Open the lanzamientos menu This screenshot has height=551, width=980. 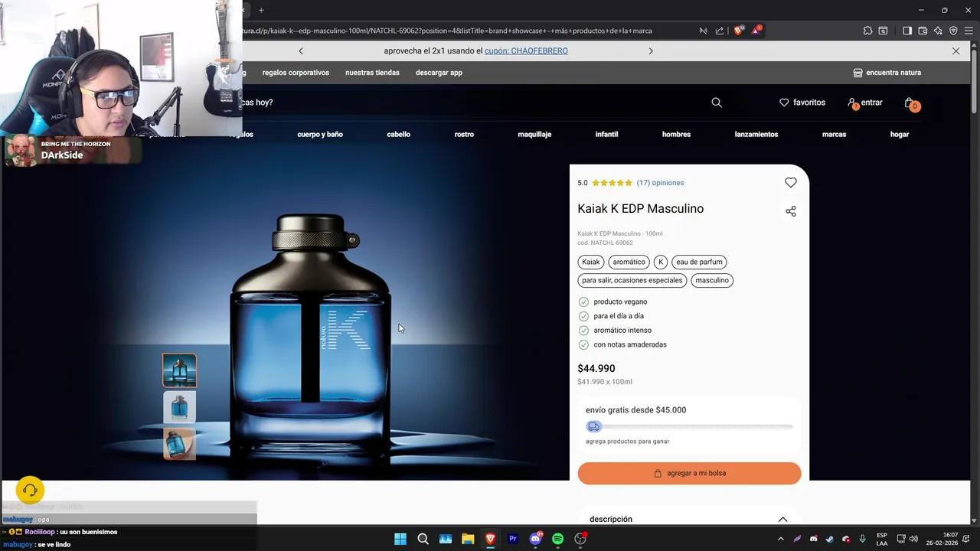(756, 134)
